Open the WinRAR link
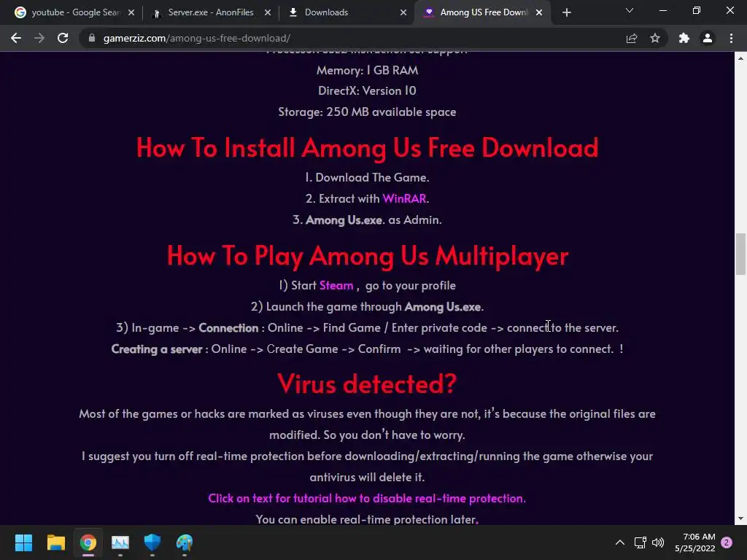747x560 pixels. 404,198
